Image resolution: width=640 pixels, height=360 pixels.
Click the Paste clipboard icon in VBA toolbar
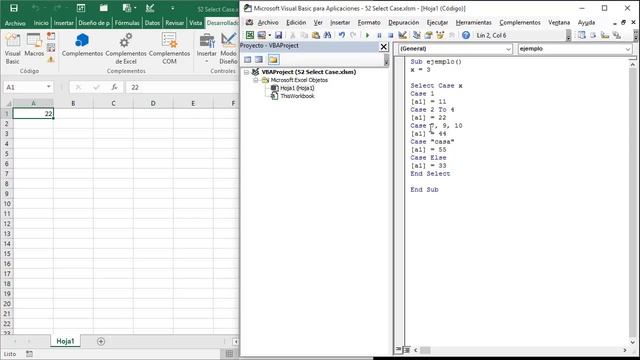[x=316, y=36]
